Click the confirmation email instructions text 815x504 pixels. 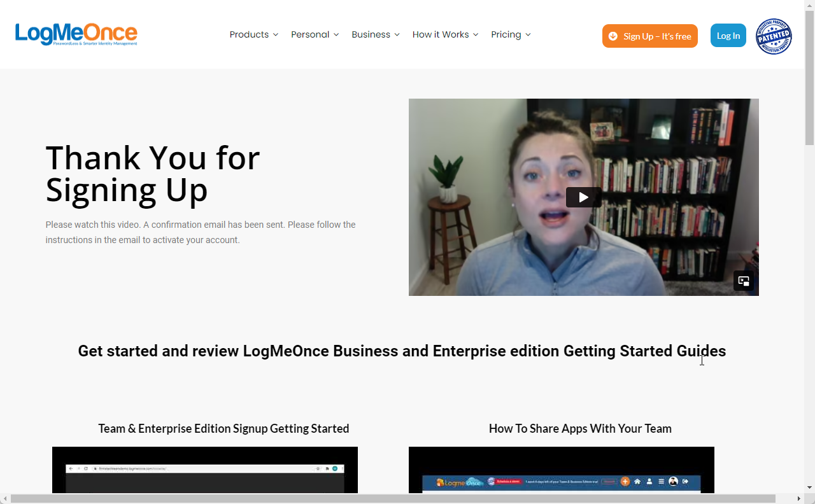point(201,232)
